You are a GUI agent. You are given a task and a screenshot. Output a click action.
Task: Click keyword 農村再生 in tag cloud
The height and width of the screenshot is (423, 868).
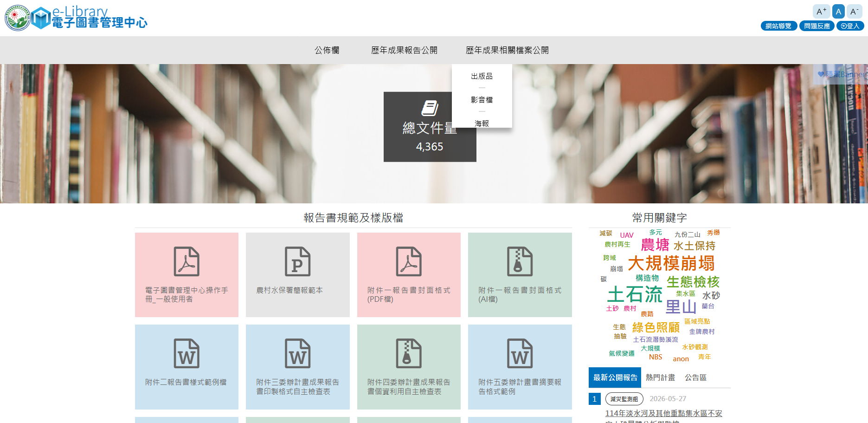coord(617,245)
